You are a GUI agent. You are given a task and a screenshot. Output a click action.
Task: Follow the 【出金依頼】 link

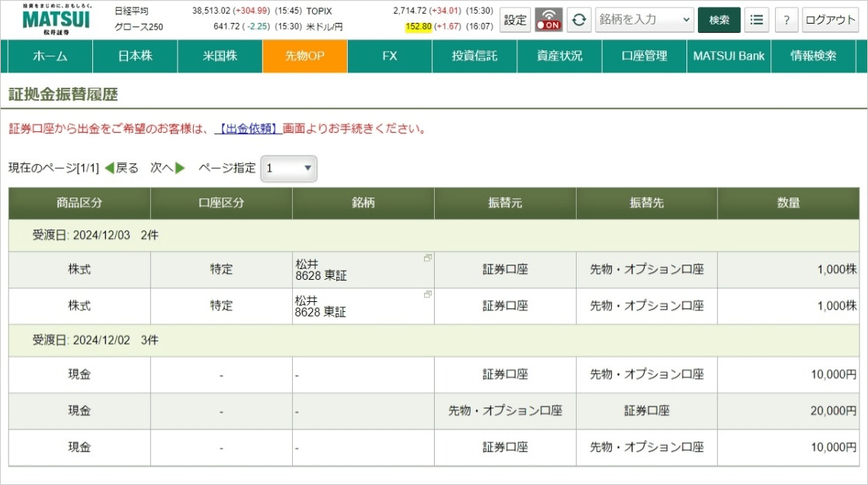coord(248,130)
